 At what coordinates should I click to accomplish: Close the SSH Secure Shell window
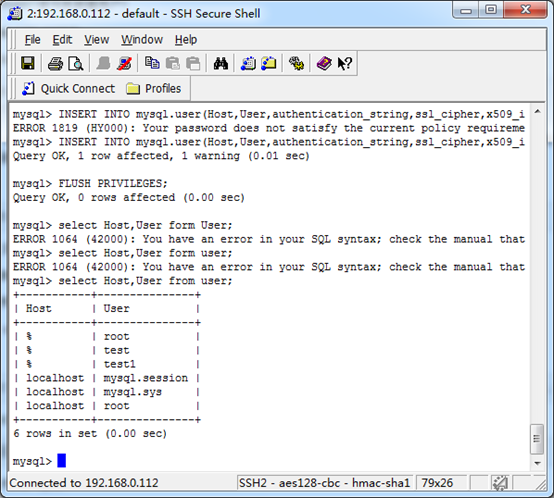525,10
